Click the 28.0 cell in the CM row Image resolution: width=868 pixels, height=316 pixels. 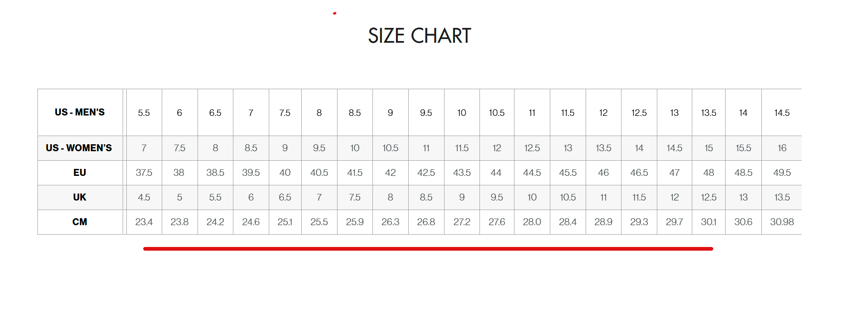click(x=532, y=222)
